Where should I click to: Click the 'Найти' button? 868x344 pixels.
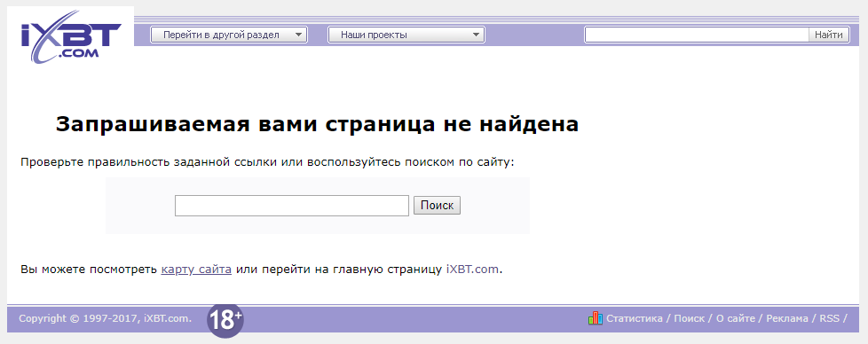[x=829, y=35]
